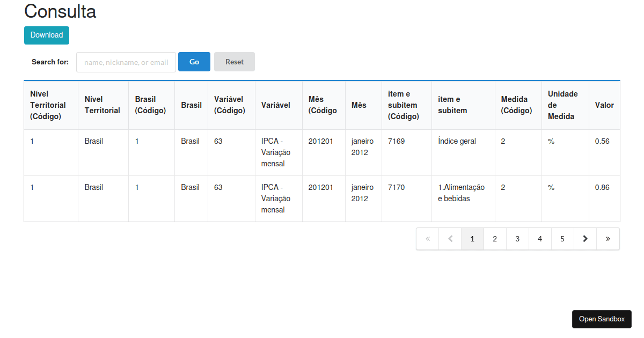Click the last page double-chevron icon
The height and width of the screenshot is (338, 644).
(x=608, y=238)
